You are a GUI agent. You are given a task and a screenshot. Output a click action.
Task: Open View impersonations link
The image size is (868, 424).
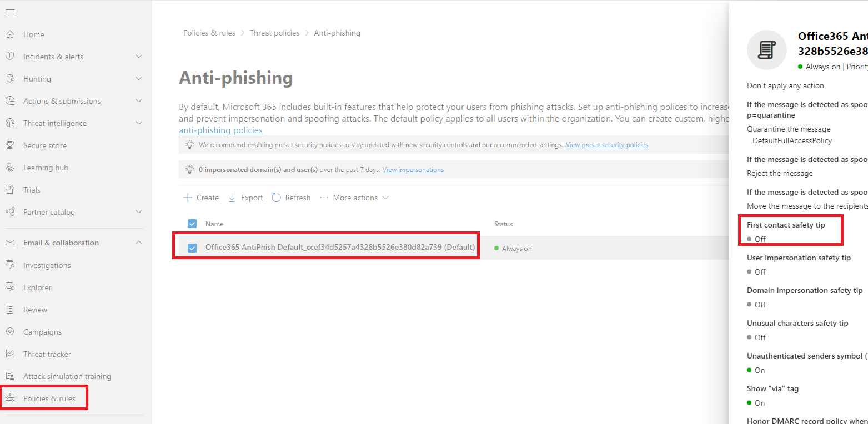413,170
